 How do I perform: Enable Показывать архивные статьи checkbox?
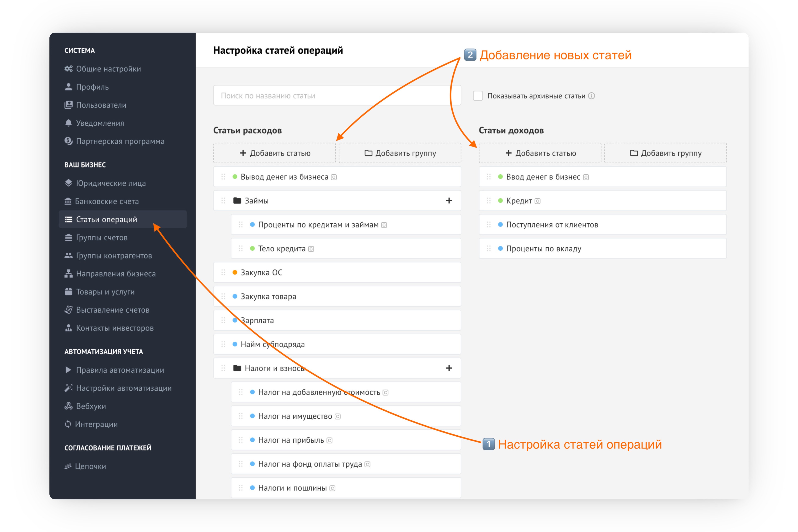pos(478,96)
